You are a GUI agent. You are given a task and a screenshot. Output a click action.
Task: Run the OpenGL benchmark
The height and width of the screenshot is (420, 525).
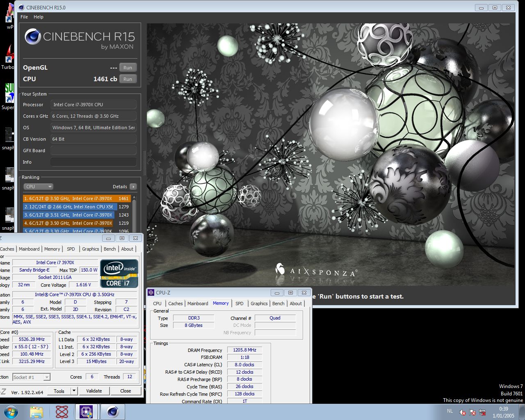point(128,68)
